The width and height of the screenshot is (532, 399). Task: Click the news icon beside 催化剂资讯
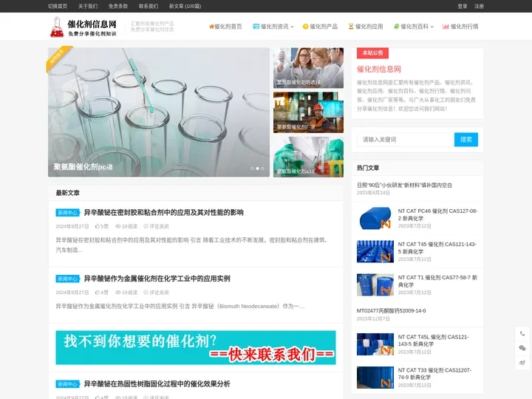coord(256,27)
